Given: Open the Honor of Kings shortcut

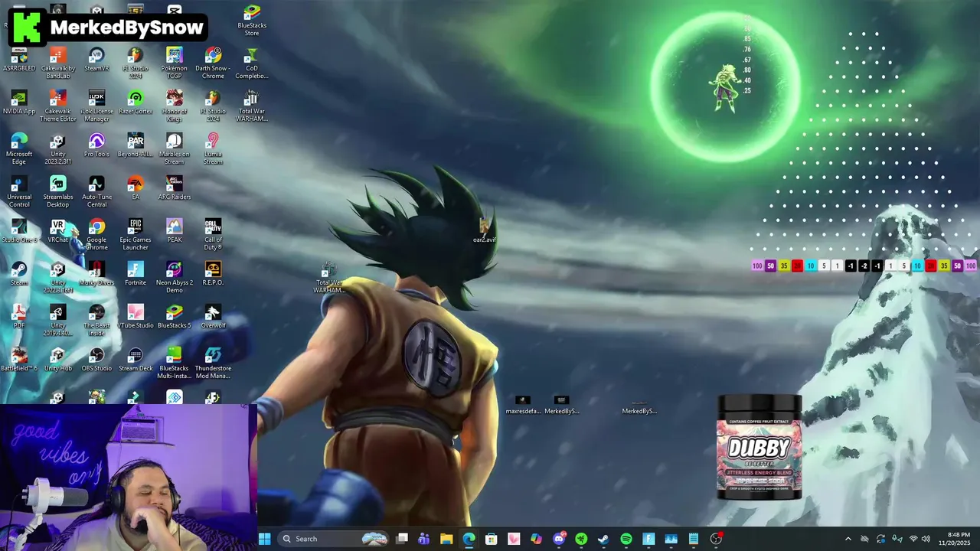Looking at the screenshot, I should [175, 106].
